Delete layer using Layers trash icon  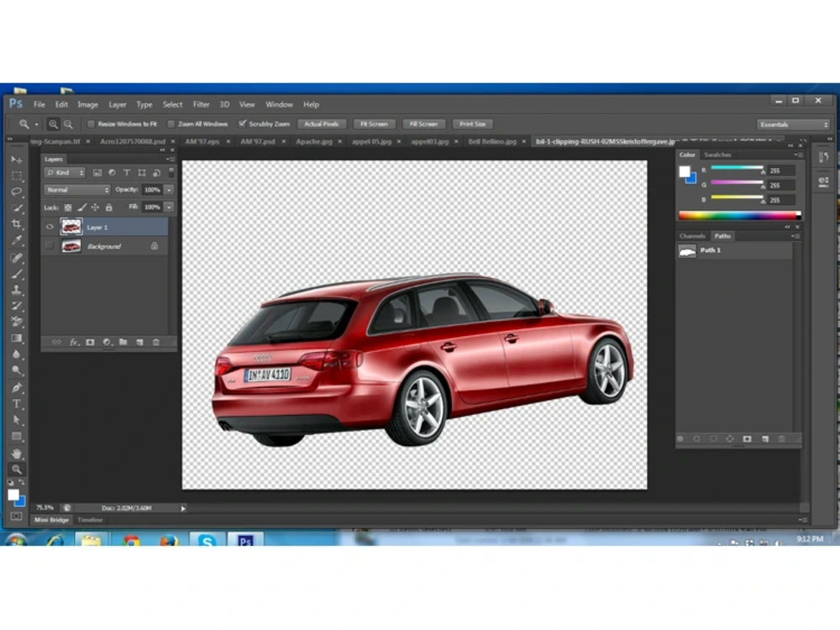(156, 342)
